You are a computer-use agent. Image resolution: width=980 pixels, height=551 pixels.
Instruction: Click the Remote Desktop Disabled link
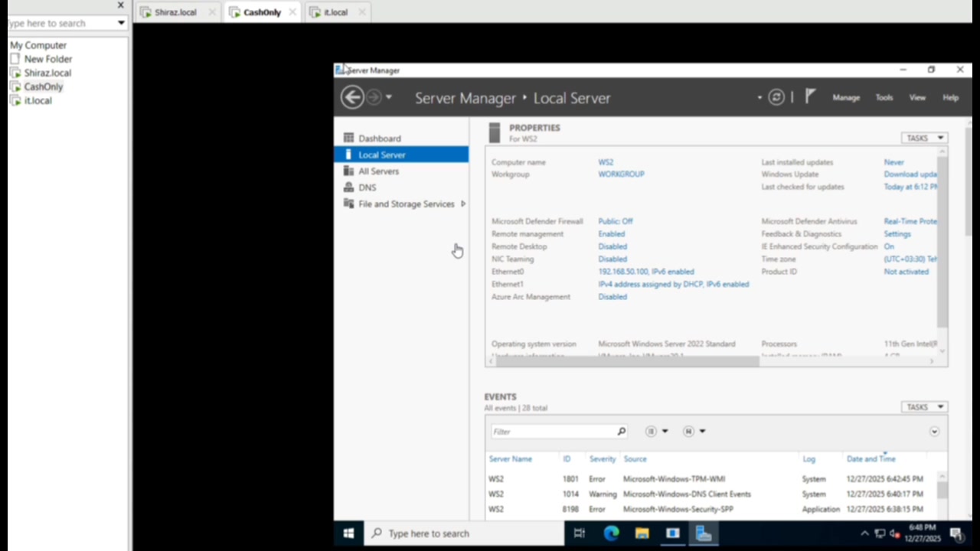[x=612, y=246]
